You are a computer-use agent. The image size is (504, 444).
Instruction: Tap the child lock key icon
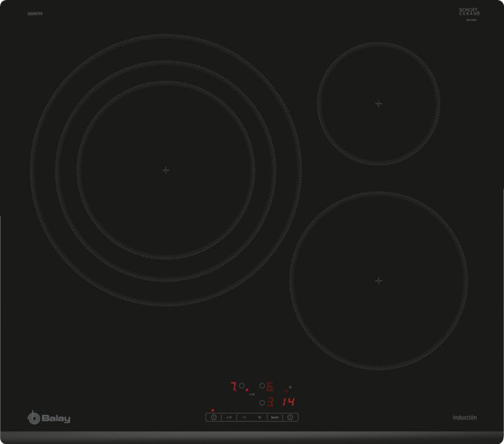[229, 417]
